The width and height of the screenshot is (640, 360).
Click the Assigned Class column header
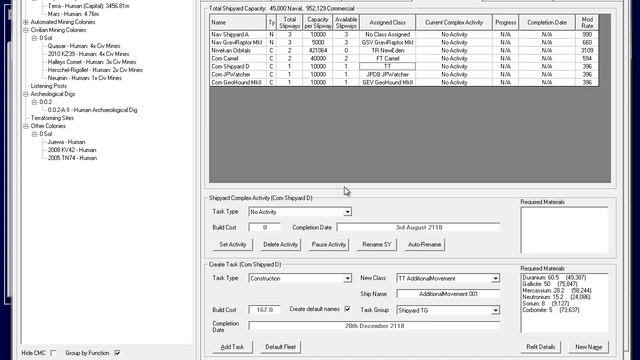[387, 22]
